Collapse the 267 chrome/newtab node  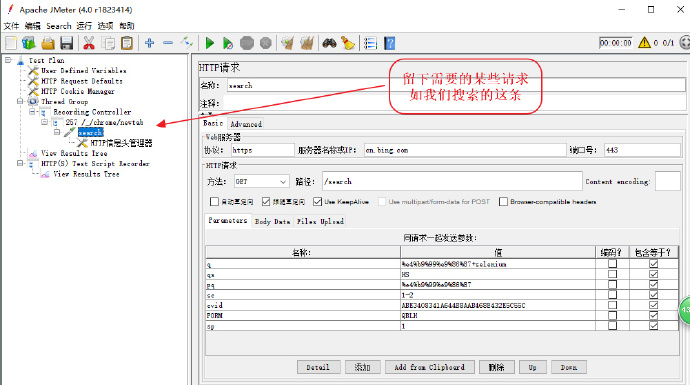click(44, 122)
